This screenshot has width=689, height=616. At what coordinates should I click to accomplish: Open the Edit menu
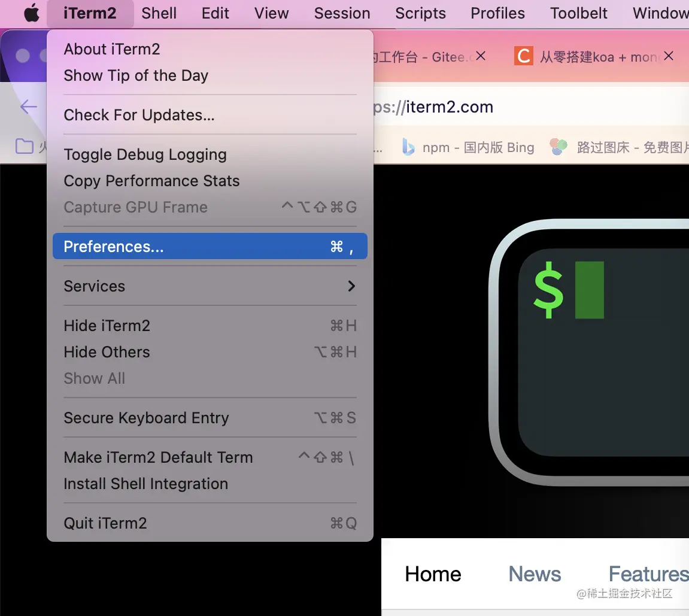[x=215, y=13]
